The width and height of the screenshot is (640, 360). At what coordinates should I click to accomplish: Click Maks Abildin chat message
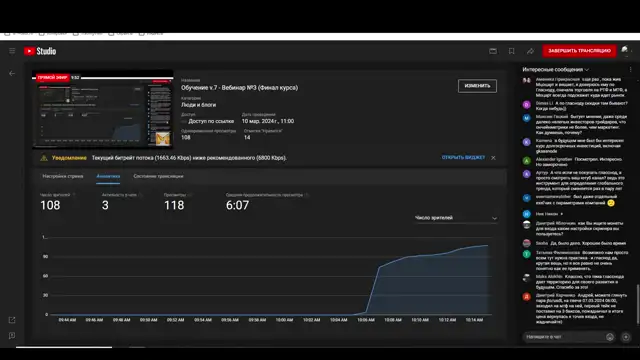click(580, 282)
